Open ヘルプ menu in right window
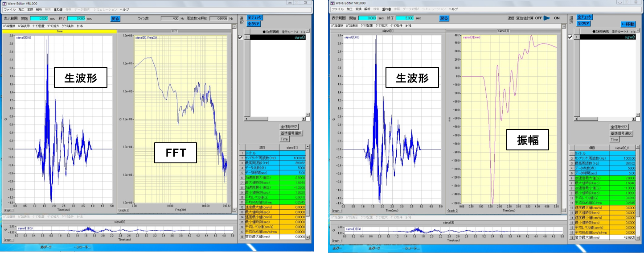This screenshot has width=644, height=253. click(453, 9)
